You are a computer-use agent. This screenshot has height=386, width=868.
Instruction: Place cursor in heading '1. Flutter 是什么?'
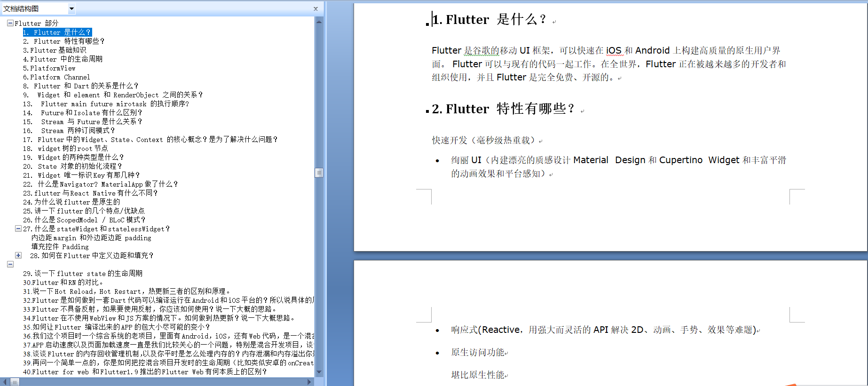(x=489, y=19)
